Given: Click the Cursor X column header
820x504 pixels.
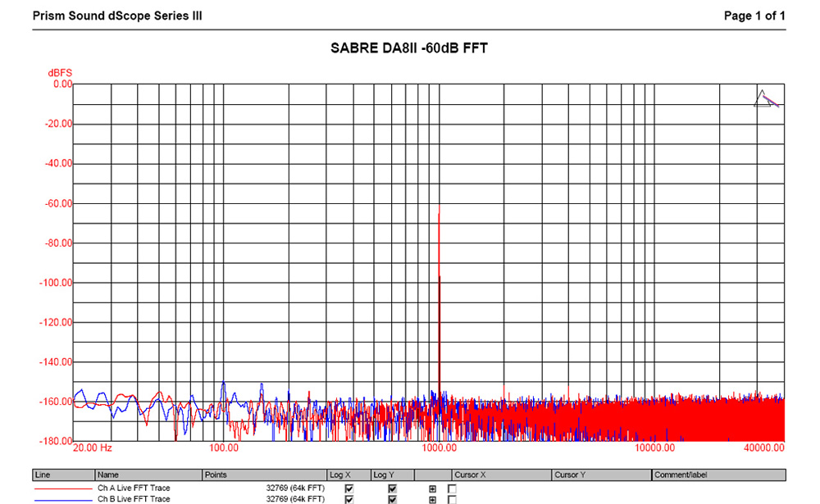Looking at the screenshot, I should coord(502,474).
